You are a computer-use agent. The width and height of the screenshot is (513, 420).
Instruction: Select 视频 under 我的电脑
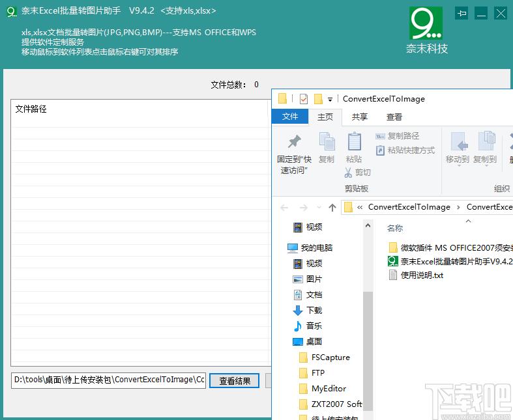tap(308, 264)
